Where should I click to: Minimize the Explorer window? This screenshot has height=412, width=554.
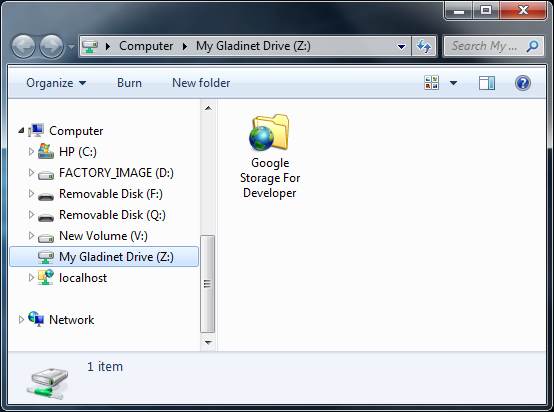point(459,11)
